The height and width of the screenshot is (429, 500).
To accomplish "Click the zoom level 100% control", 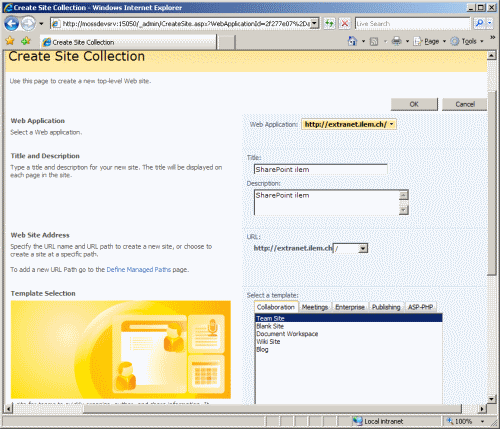I will coord(465,421).
